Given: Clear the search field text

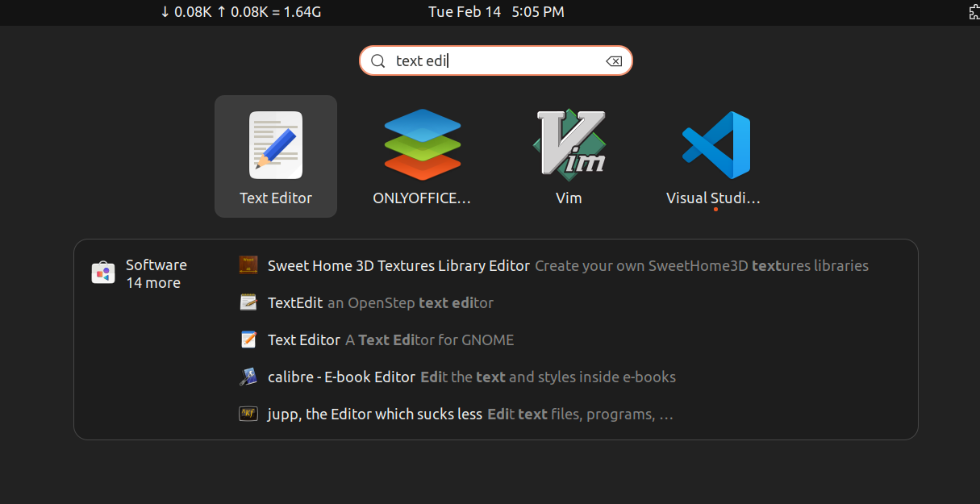Looking at the screenshot, I should pyautogui.click(x=614, y=61).
